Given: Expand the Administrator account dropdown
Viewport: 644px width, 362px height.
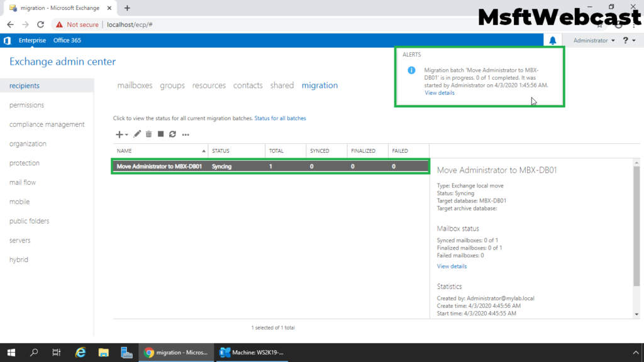Looking at the screenshot, I should (594, 40).
